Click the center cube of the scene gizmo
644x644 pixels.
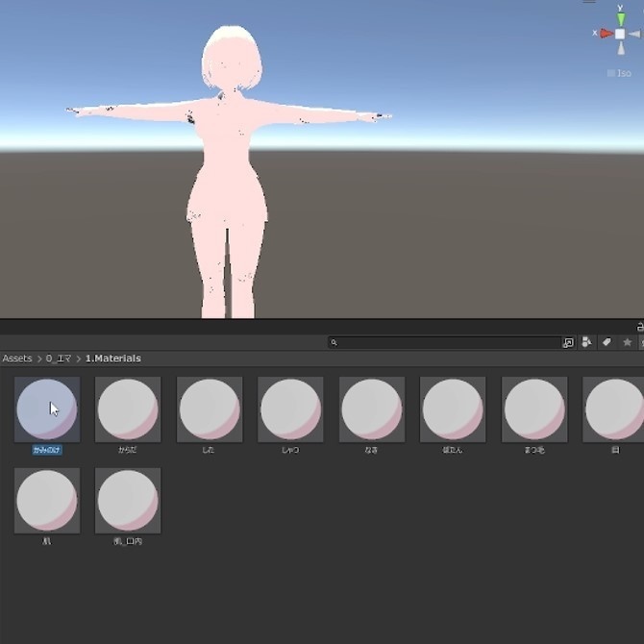point(620,34)
